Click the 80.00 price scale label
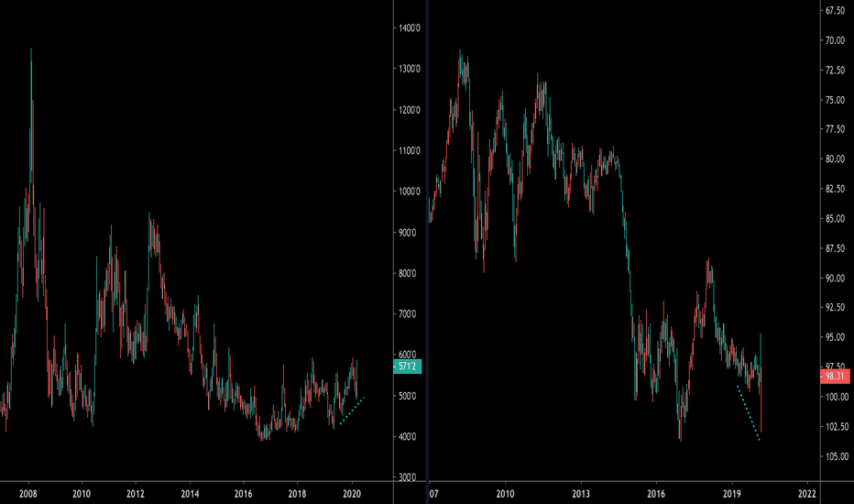This screenshot has width=854, height=504. (x=835, y=159)
